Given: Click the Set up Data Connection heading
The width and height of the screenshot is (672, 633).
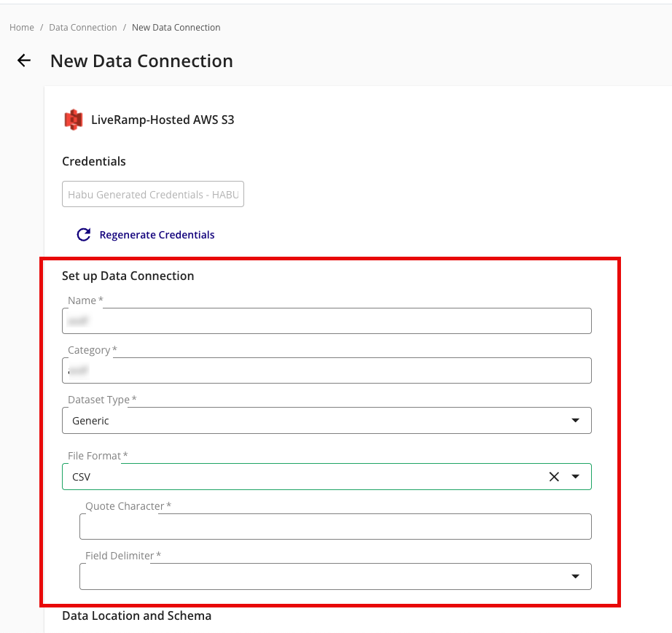Looking at the screenshot, I should 128,276.
